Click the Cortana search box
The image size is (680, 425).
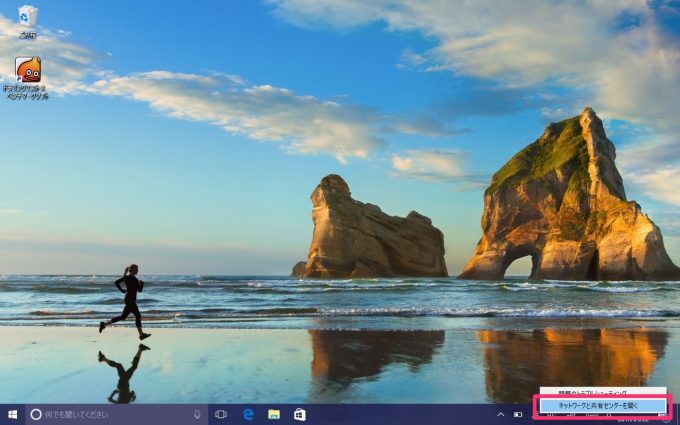pyautogui.click(x=117, y=415)
